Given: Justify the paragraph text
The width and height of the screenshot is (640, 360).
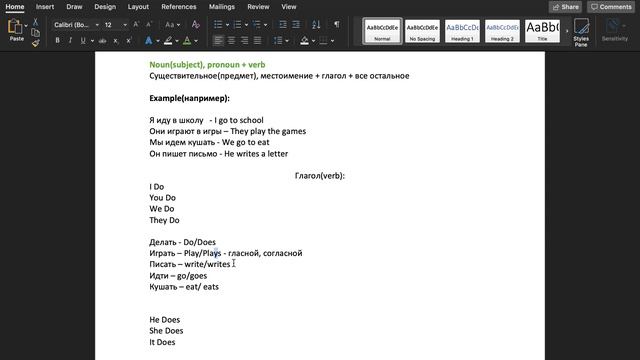Looking at the screenshot, I should (x=258, y=41).
